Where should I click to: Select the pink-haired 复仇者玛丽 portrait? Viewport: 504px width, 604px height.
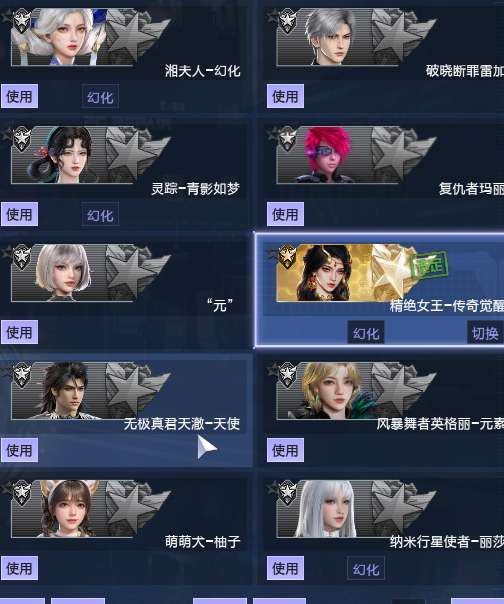coord(328,154)
